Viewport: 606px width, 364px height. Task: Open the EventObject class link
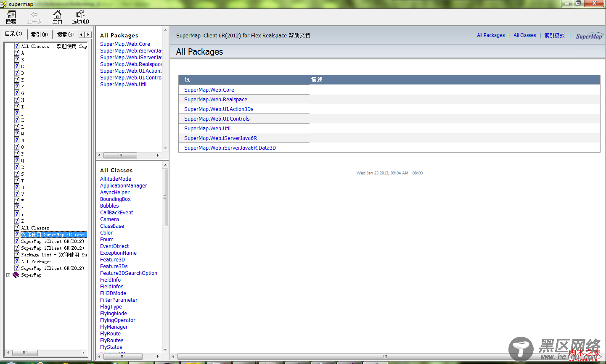point(114,246)
